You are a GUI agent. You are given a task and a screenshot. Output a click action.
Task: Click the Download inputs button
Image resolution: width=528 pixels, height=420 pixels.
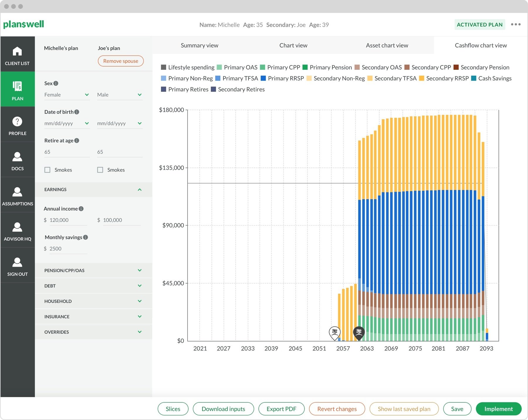[x=223, y=409]
